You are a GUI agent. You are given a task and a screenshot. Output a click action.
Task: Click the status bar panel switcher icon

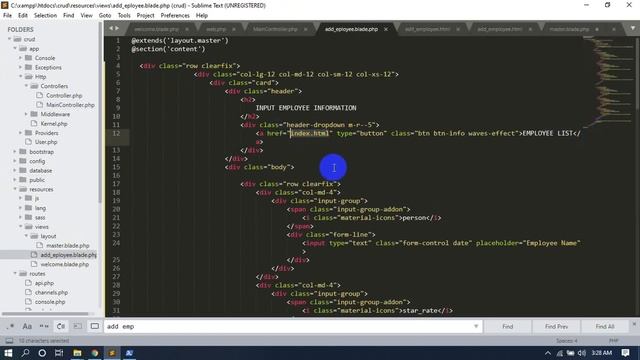[9, 340]
